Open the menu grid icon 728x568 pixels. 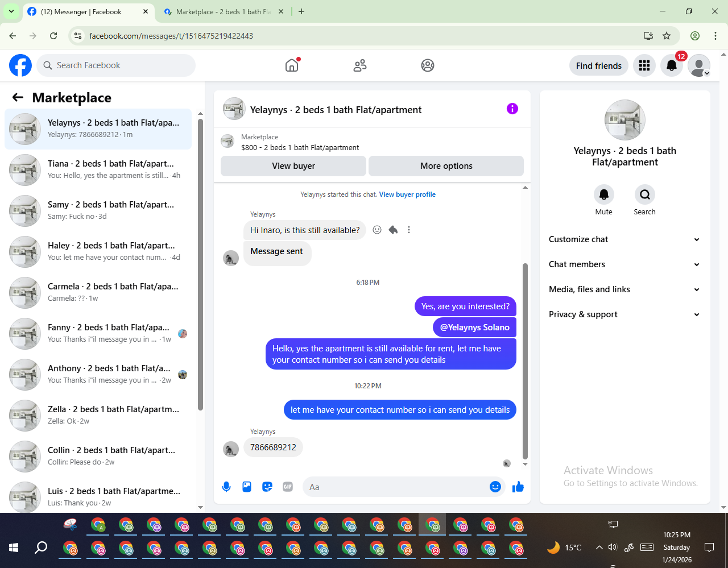click(644, 65)
